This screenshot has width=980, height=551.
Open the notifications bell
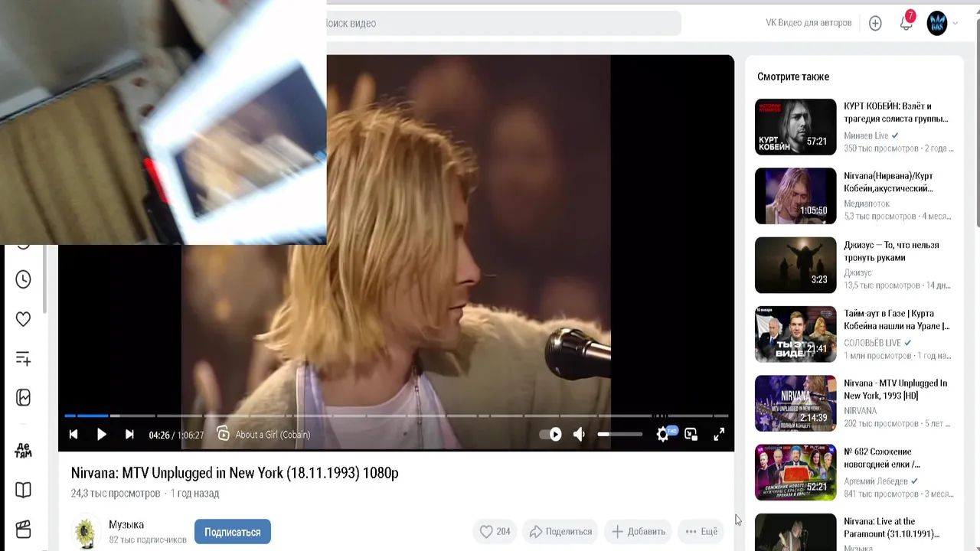(x=906, y=23)
